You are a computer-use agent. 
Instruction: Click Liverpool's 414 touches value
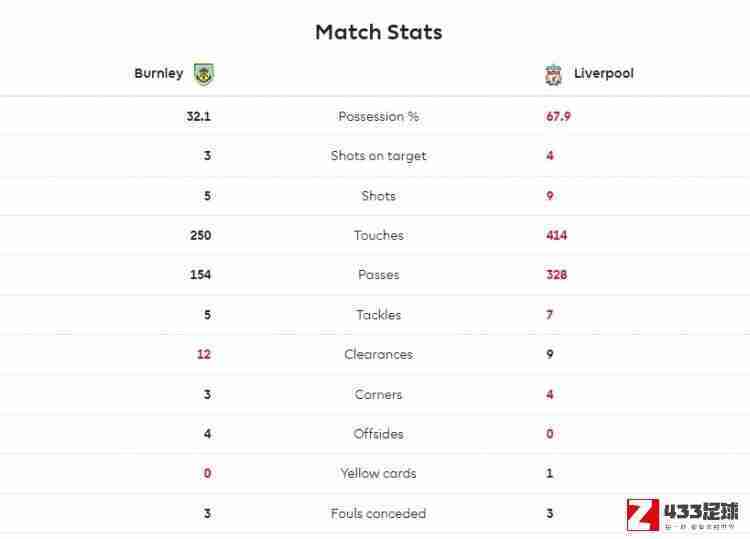click(556, 235)
